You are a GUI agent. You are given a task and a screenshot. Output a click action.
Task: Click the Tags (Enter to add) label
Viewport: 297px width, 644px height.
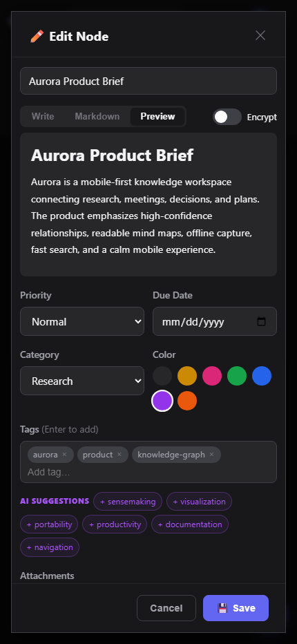[x=59, y=430]
